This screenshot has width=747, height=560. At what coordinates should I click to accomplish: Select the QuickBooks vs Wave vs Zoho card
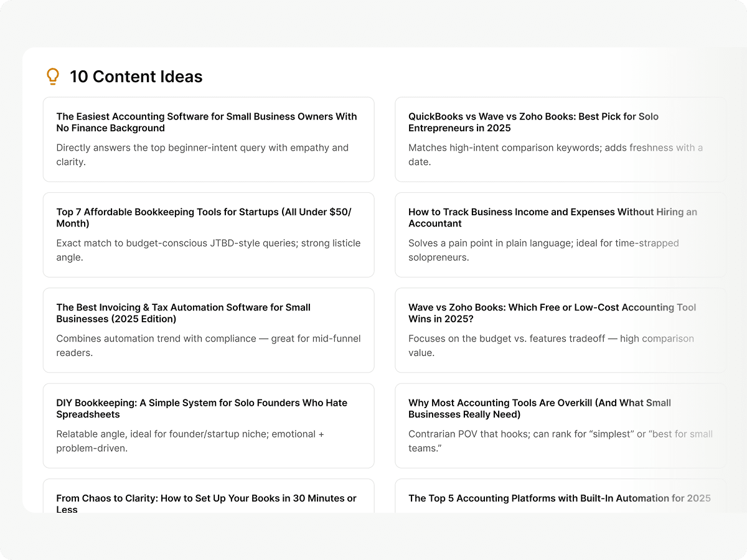point(533,122)
